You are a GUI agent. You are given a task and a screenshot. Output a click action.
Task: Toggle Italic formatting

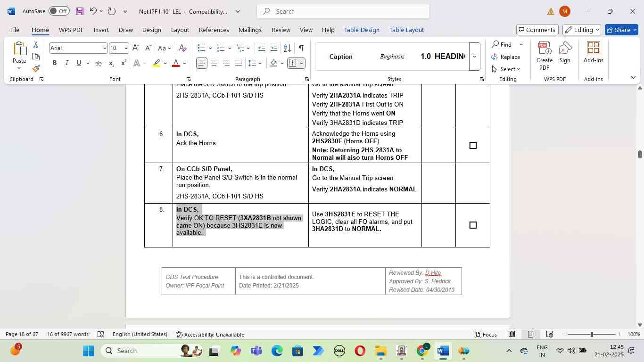click(x=66, y=63)
